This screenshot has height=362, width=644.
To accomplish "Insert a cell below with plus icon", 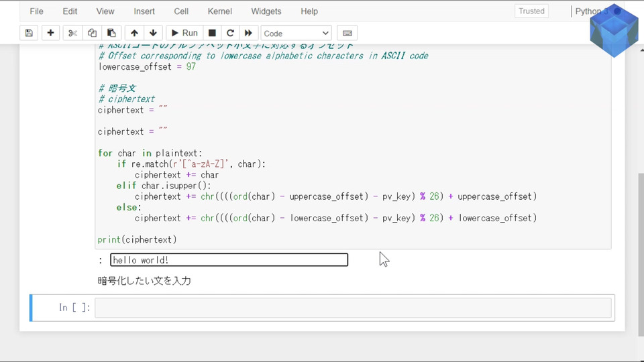I will [50, 33].
